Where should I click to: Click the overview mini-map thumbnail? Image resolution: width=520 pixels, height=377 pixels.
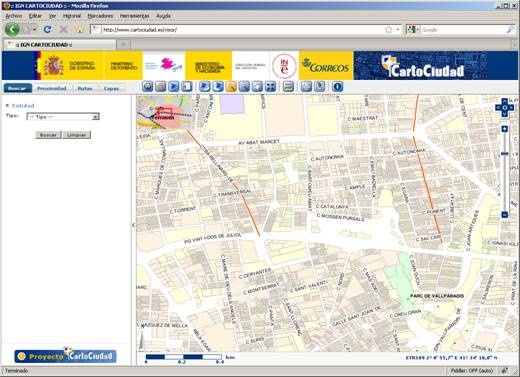click(x=164, y=112)
